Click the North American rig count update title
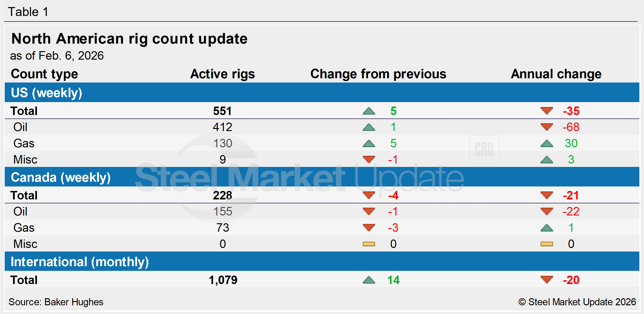This screenshot has width=644, height=314. pyautogui.click(x=129, y=39)
